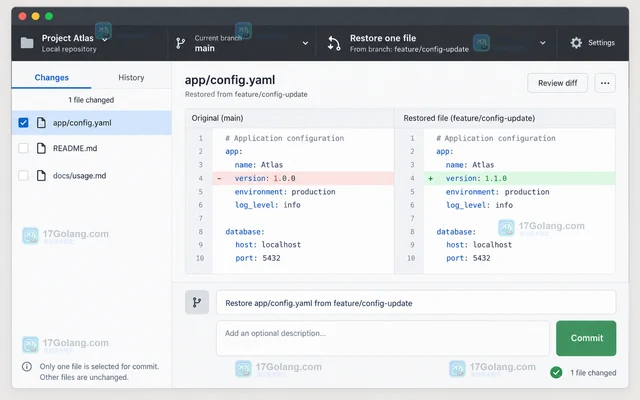
Task: Uncheck the app/config.yaml checkbox
Action: [23, 122]
